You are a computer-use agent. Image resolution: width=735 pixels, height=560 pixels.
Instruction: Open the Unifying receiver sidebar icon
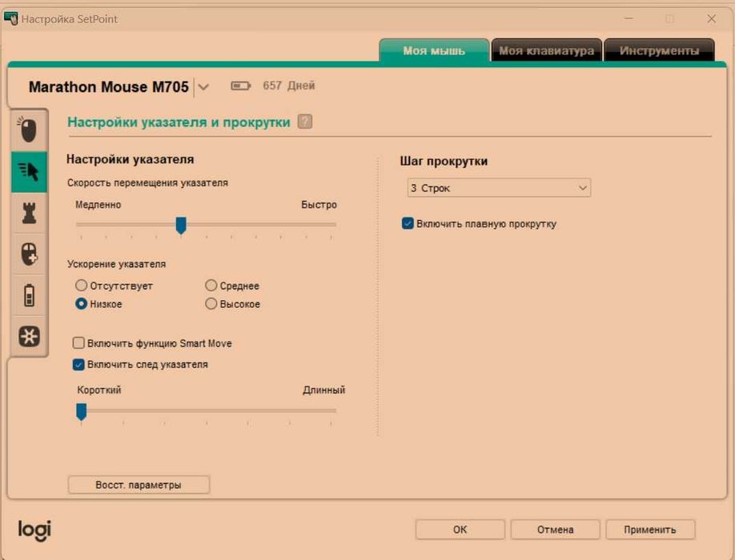point(29,336)
